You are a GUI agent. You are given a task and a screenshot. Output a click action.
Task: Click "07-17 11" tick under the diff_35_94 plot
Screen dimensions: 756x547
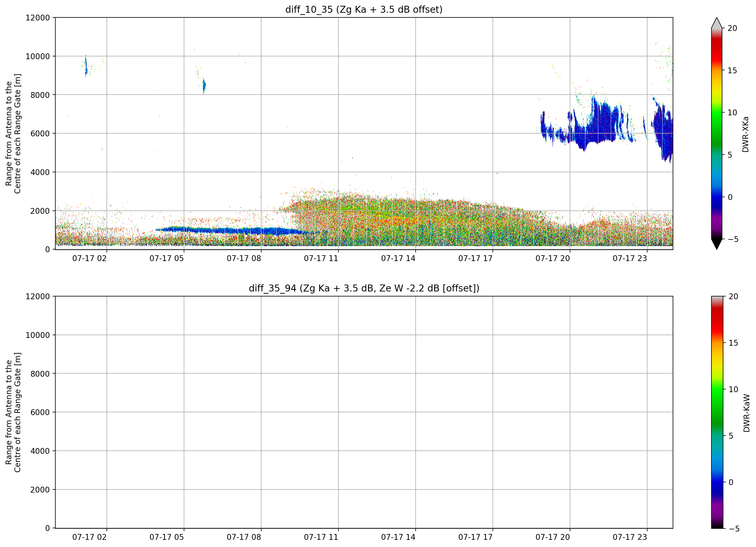click(321, 537)
